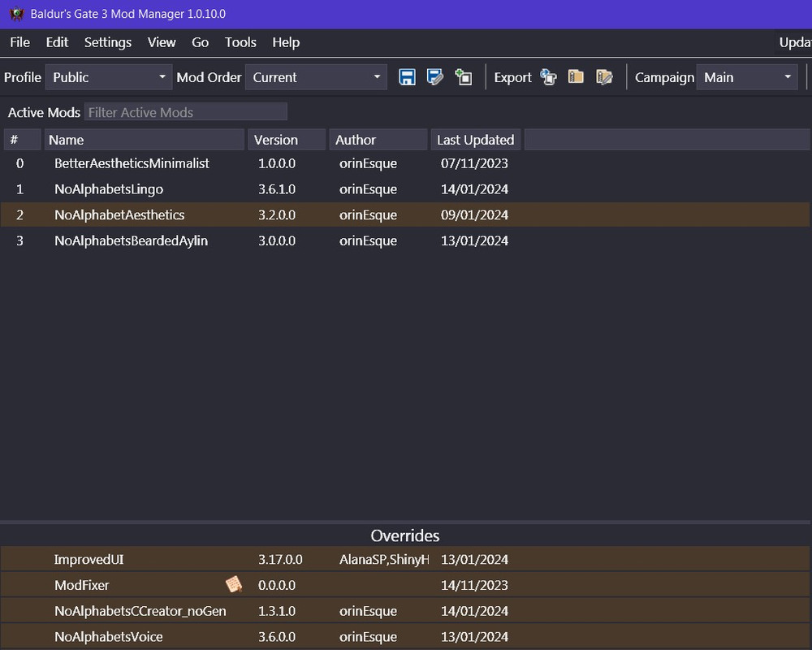
Task: Select the ModFixer override row
Action: 405,585
